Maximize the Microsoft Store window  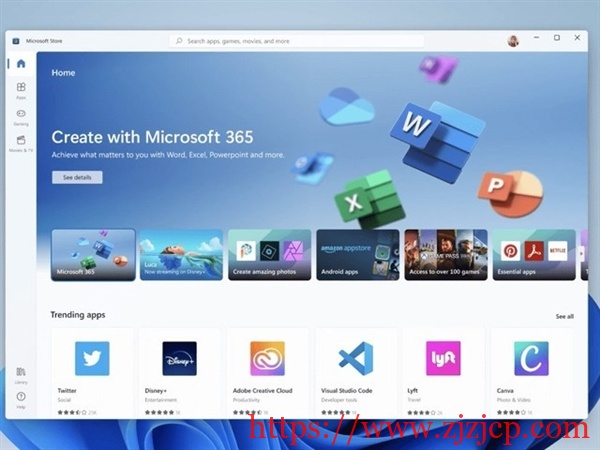pyautogui.click(x=557, y=38)
